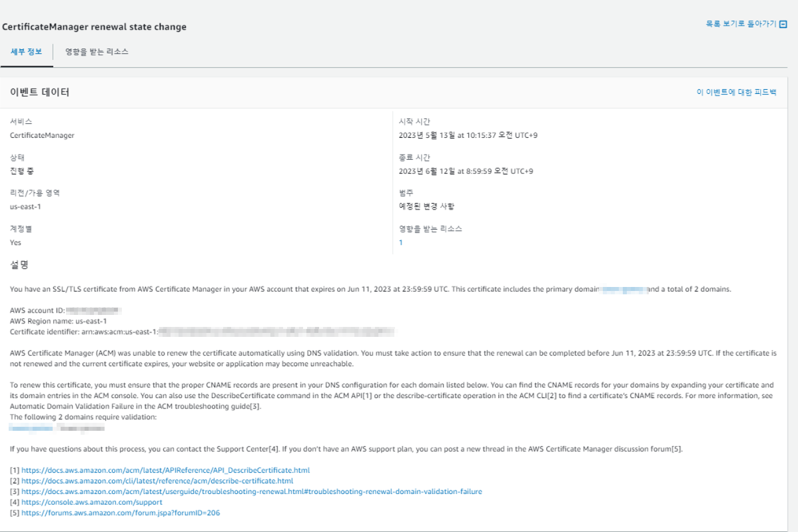Open the 영향을 받는 리소스 tab
Screen dimensions: 798x532
(97, 52)
